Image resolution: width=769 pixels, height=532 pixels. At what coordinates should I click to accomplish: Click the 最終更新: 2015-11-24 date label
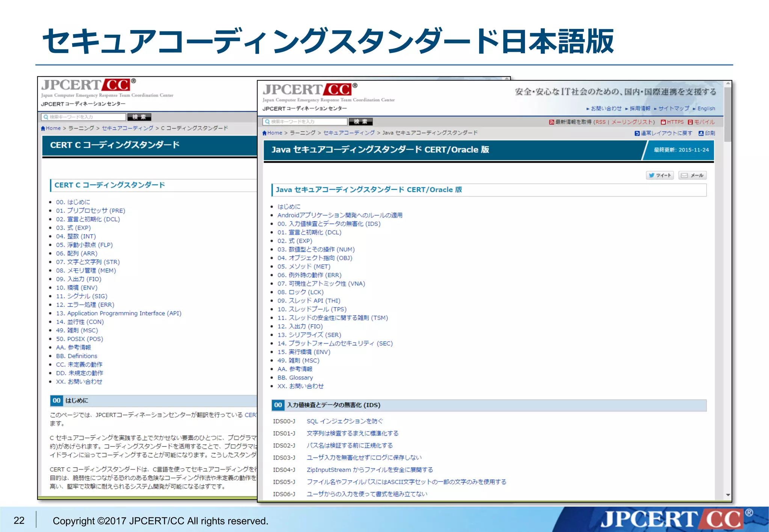click(x=681, y=150)
